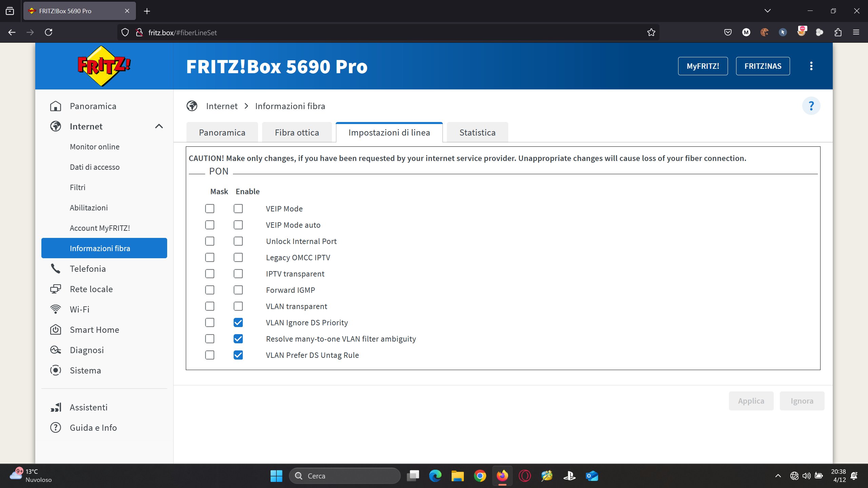Open the Statistica tab
Screen dimensions: 868x488
click(x=477, y=133)
